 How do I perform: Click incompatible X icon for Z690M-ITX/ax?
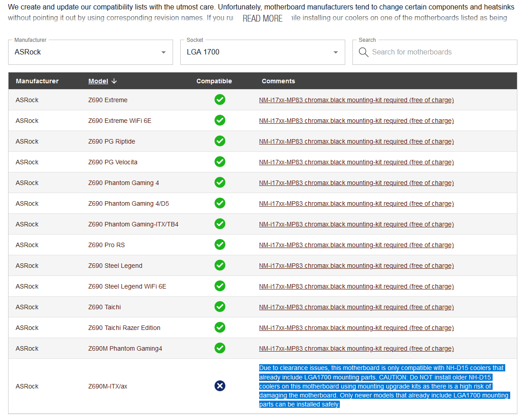tap(219, 386)
